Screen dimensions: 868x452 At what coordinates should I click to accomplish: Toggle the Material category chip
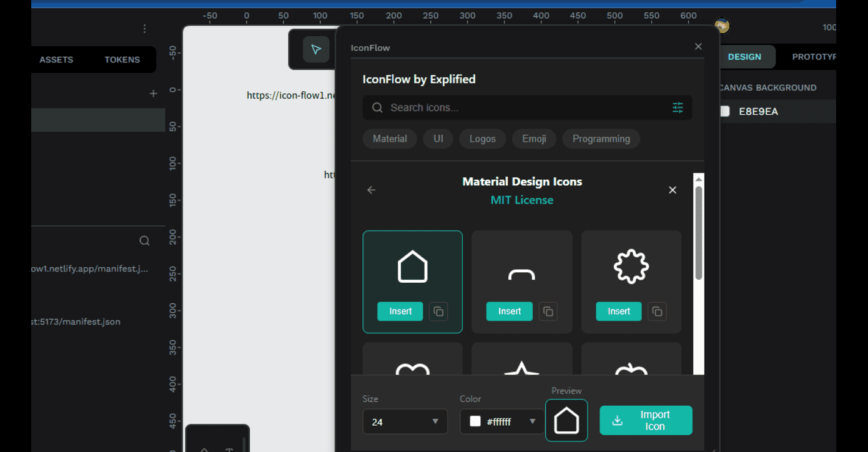tap(390, 139)
